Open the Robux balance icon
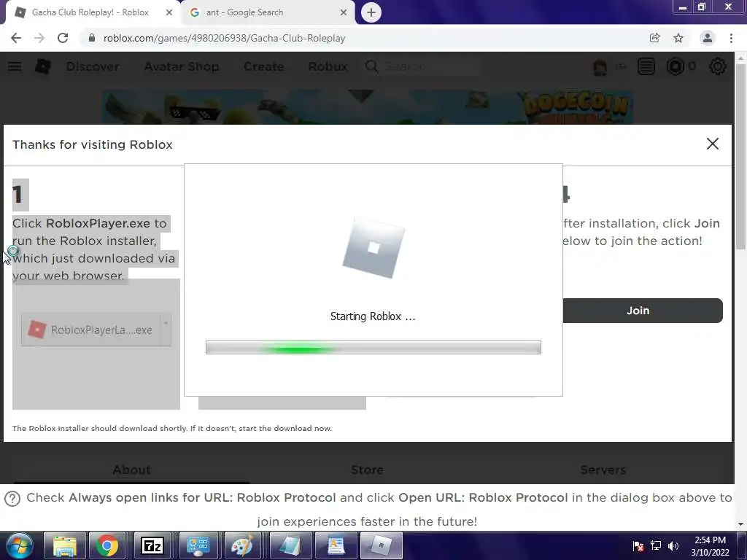The width and height of the screenshot is (747, 560). coord(675,66)
